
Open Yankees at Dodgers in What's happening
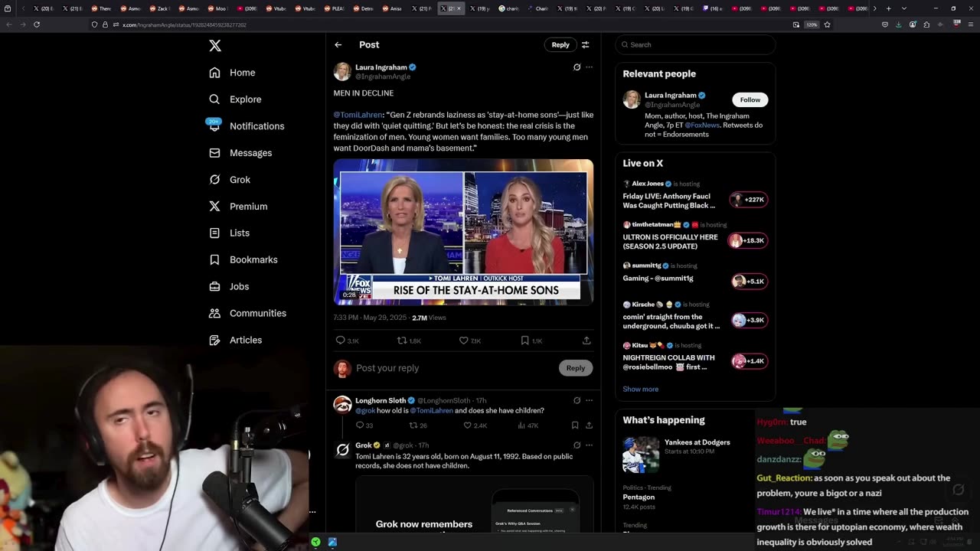pyautogui.click(x=695, y=454)
